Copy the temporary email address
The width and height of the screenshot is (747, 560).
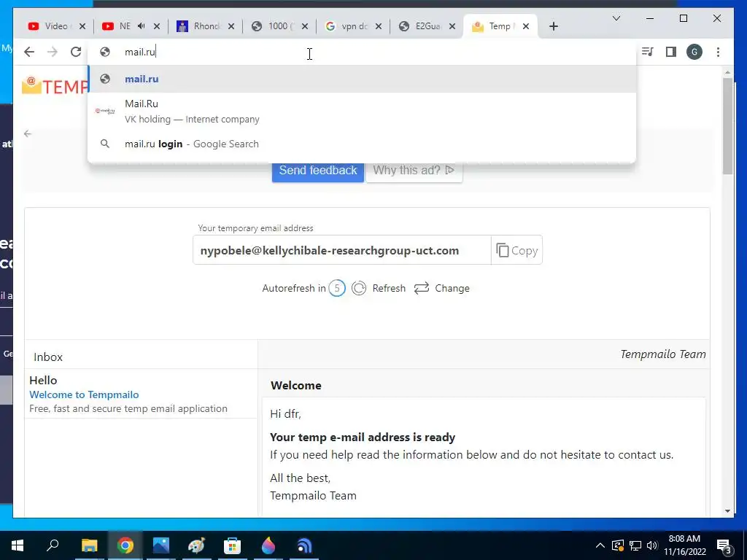[517, 251]
